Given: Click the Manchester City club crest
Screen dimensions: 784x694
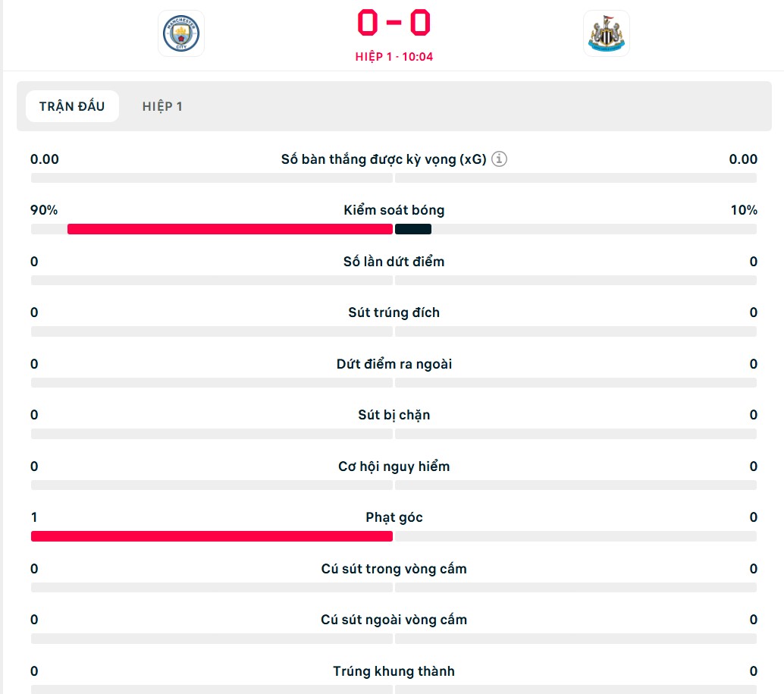Looking at the screenshot, I should (x=181, y=33).
